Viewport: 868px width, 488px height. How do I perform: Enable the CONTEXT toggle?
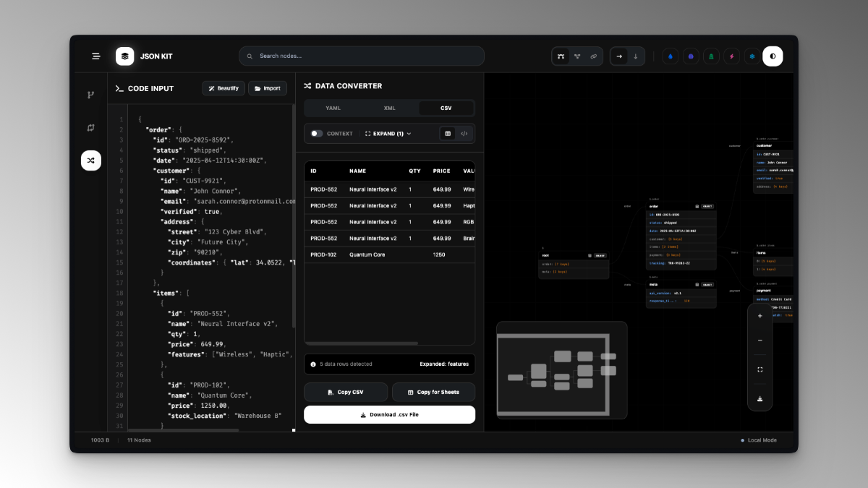(x=316, y=134)
